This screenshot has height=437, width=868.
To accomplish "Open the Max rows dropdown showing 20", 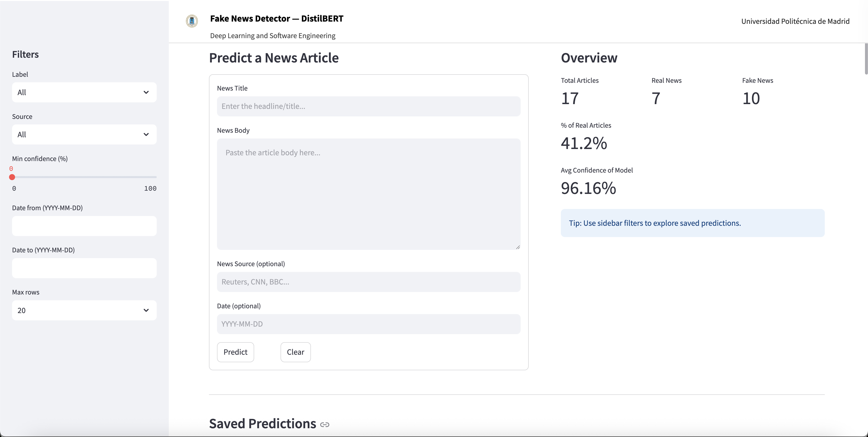I will 84,310.
